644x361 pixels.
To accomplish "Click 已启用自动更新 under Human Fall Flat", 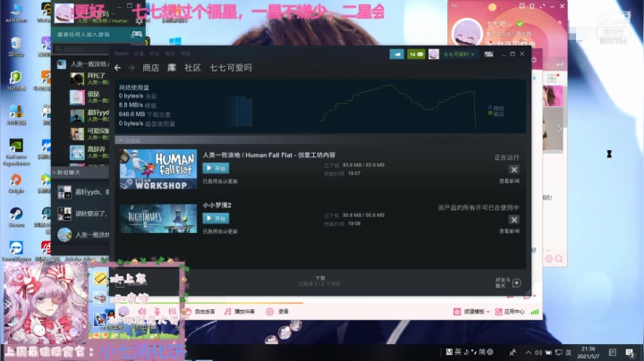I will point(220,181).
